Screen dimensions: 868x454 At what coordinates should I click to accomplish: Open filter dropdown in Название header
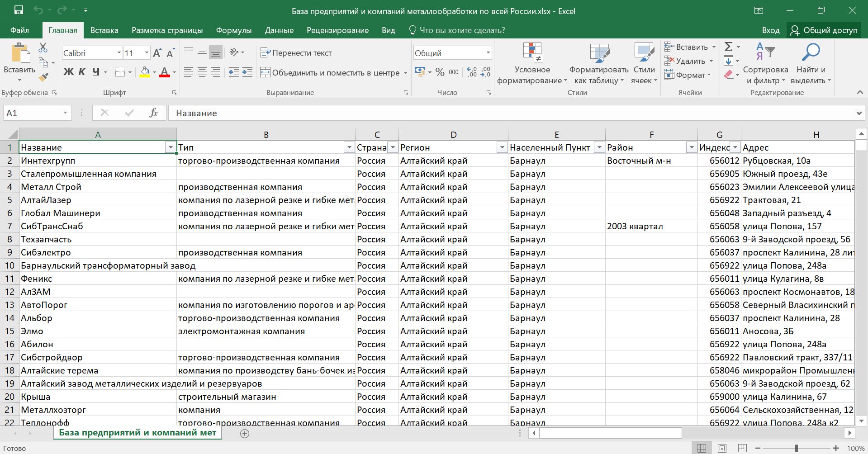coord(170,147)
